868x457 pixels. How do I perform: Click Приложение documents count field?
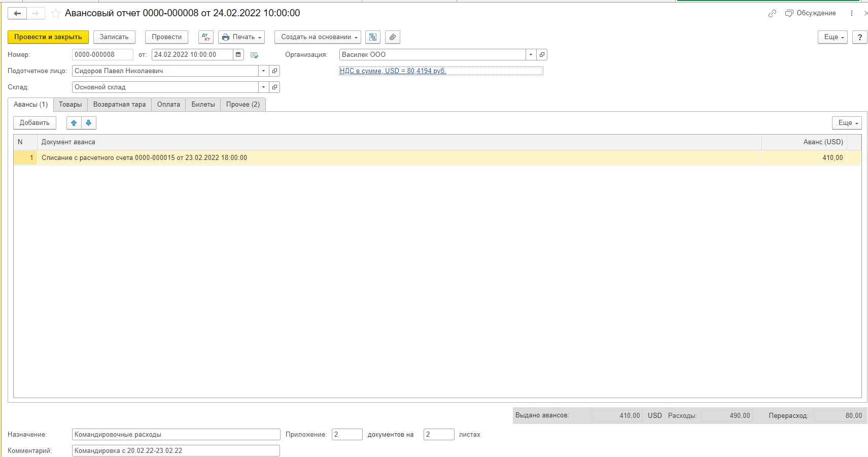tap(347, 435)
